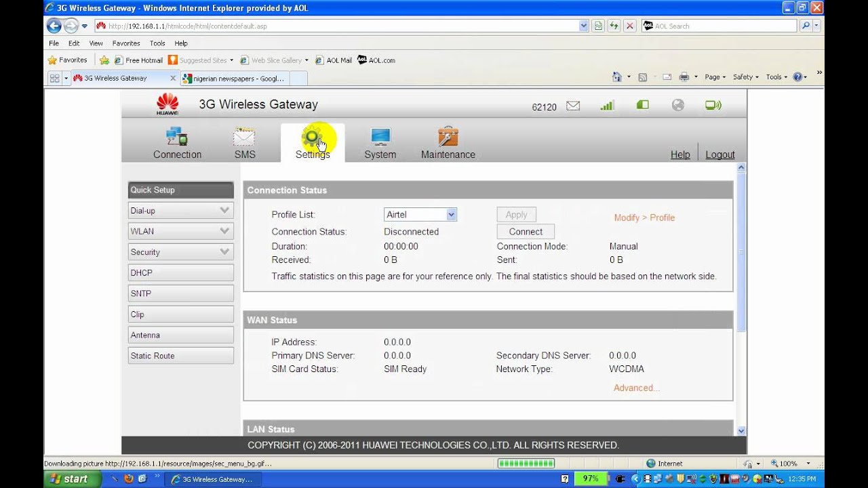Image resolution: width=868 pixels, height=488 pixels.
Task: Click the Huawei logo
Action: (167, 104)
